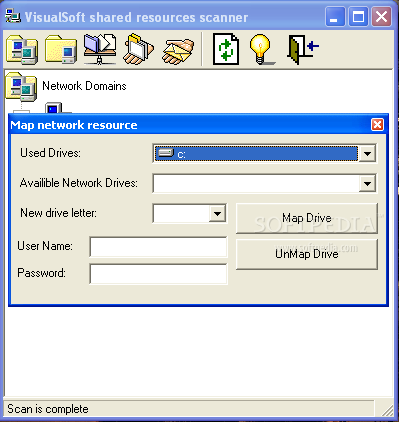Screen dimensions: 399x422
Task: Close the VisualSoft shared resources scanner window
Action: pyautogui.click(x=381, y=17)
